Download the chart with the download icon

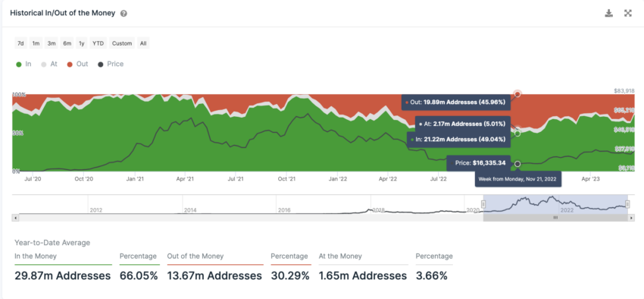[608, 13]
